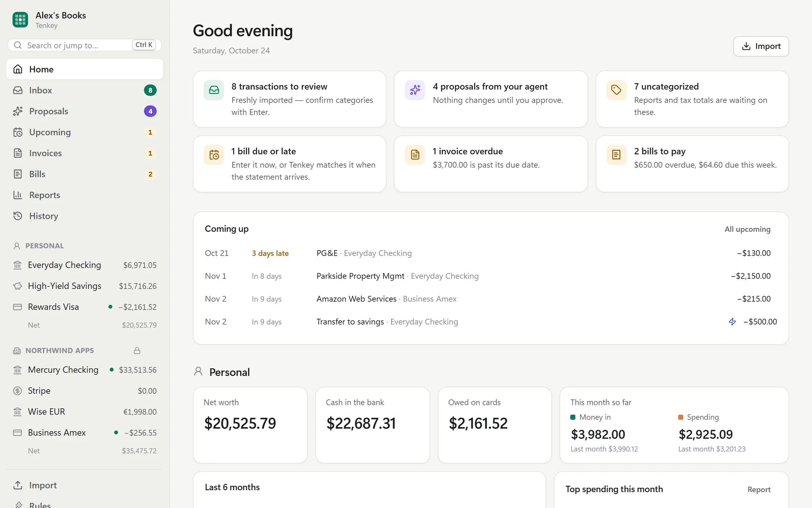812x508 pixels.
Task: Click the Wise EUR bank icon
Action: click(x=17, y=412)
